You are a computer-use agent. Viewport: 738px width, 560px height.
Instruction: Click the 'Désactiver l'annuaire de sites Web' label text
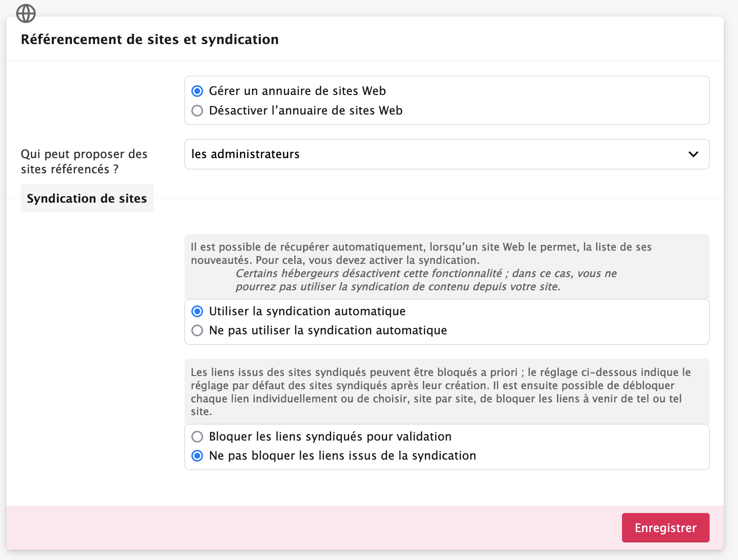(x=305, y=111)
